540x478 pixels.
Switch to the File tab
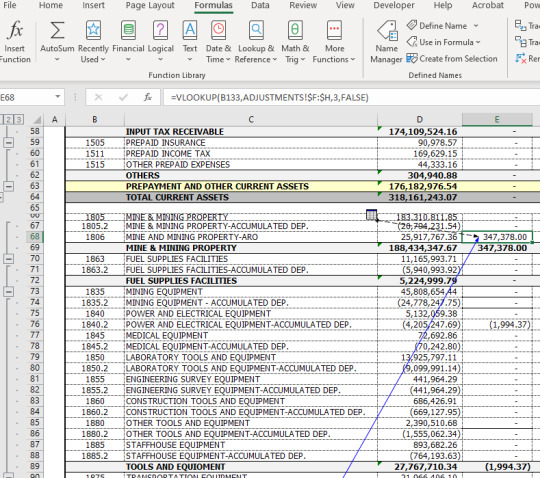[10, 5]
